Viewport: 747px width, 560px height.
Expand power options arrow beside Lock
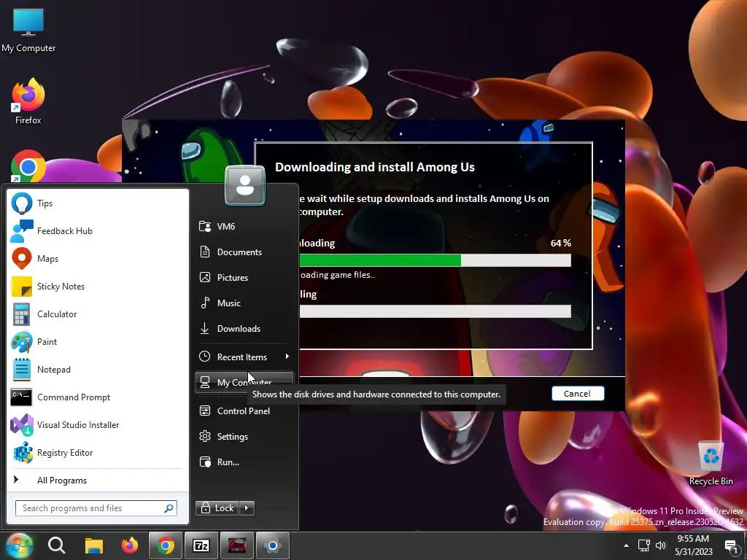point(247,508)
